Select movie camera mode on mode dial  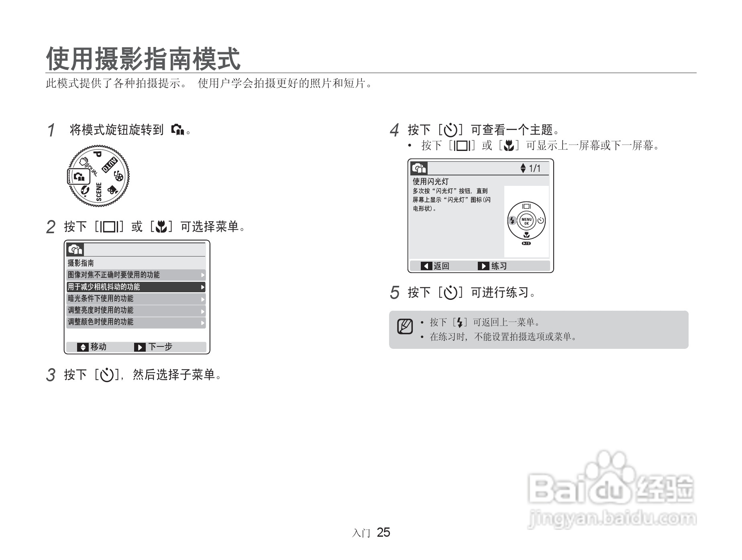coord(112,189)
